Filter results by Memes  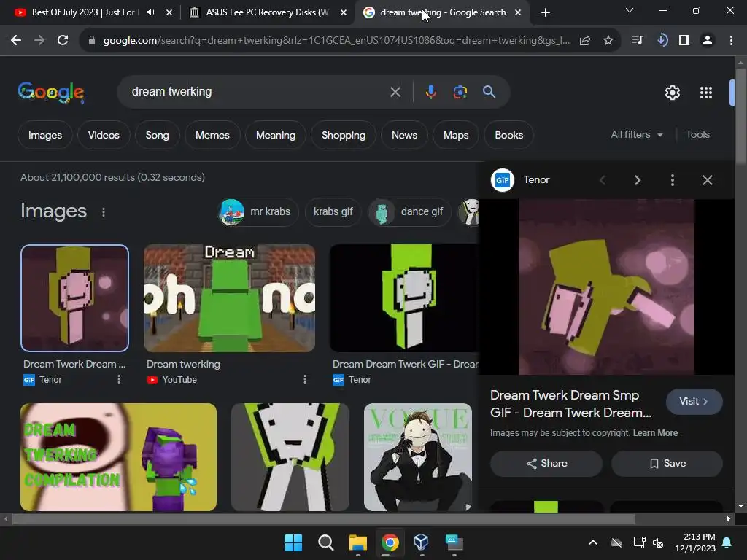(x=212, y=135)
